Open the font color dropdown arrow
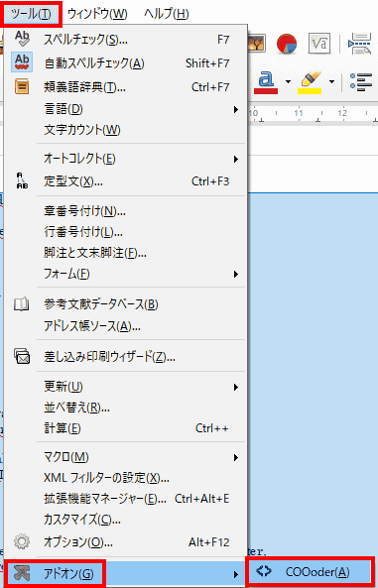The width and height of the screenshot is (378, 588). pyautogui.click(x=288, y=82)
